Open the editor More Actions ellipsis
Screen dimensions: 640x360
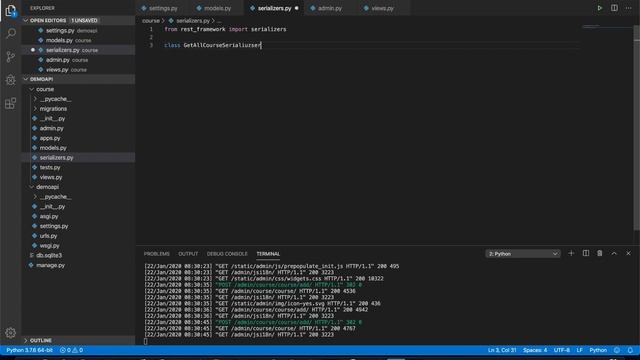pyautogui.click(x=629, y=8)
